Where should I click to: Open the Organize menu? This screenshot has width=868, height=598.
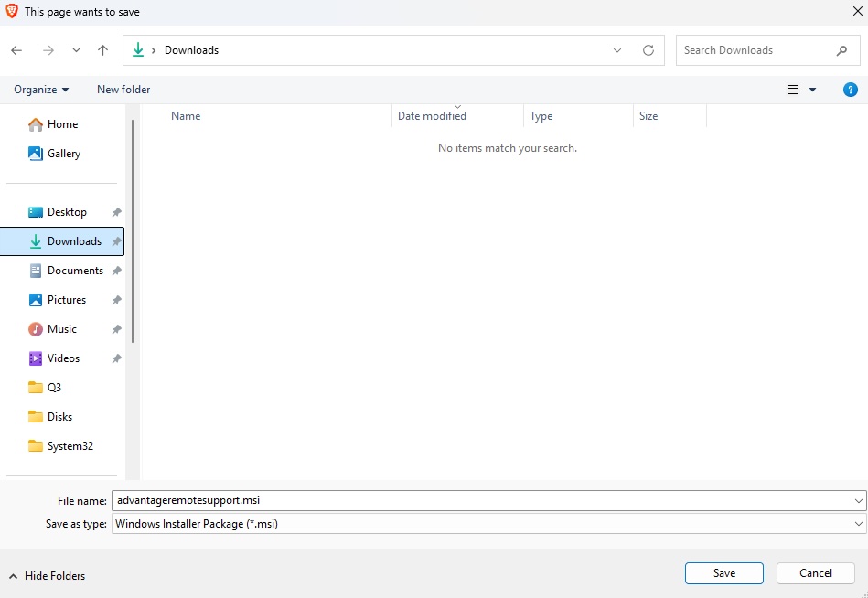point(41,90)
